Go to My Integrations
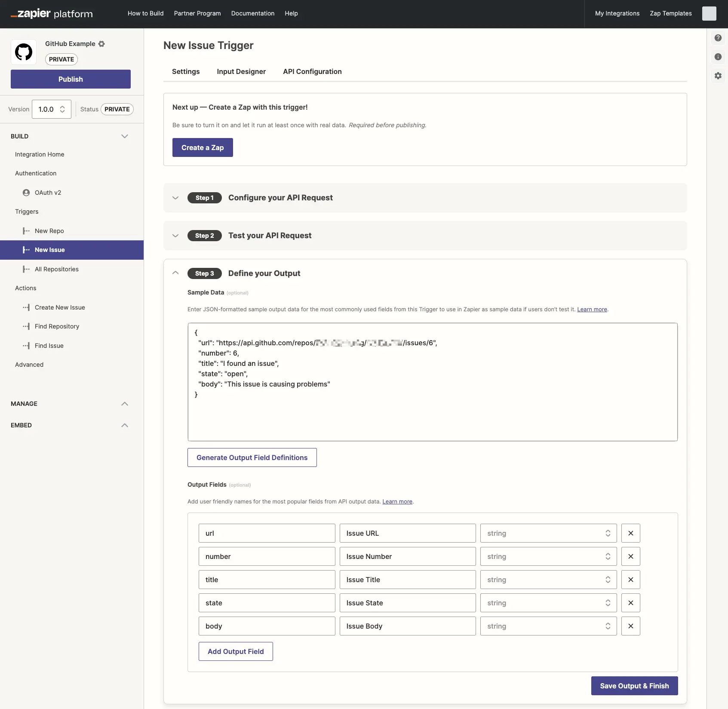 coord(617,13)
